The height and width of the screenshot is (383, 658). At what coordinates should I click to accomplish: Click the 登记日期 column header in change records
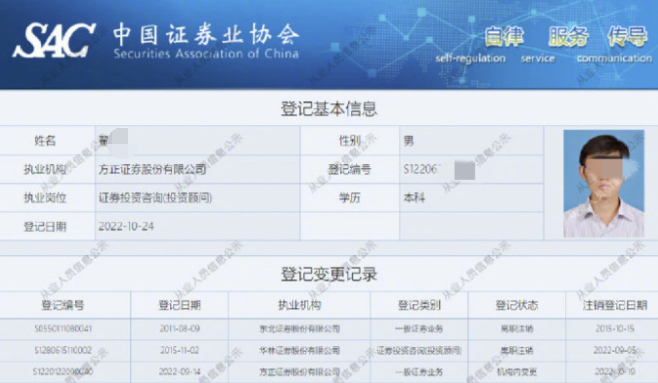[x=180, y=305]
